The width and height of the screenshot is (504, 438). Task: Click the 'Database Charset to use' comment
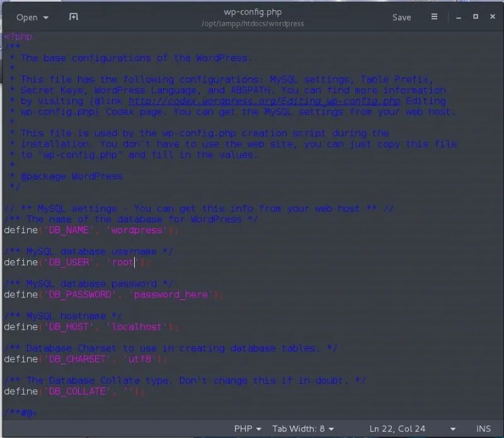click(171, 349)
